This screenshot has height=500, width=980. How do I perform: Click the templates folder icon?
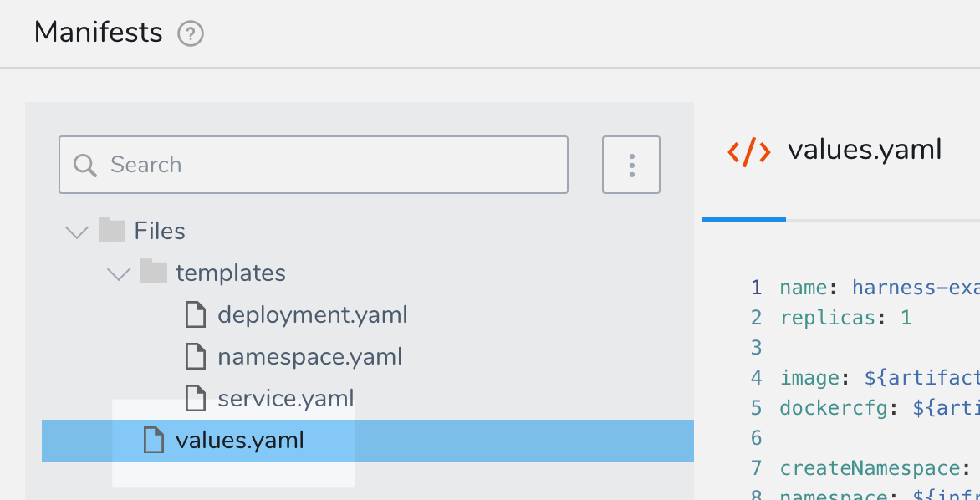tap(154, 272)
